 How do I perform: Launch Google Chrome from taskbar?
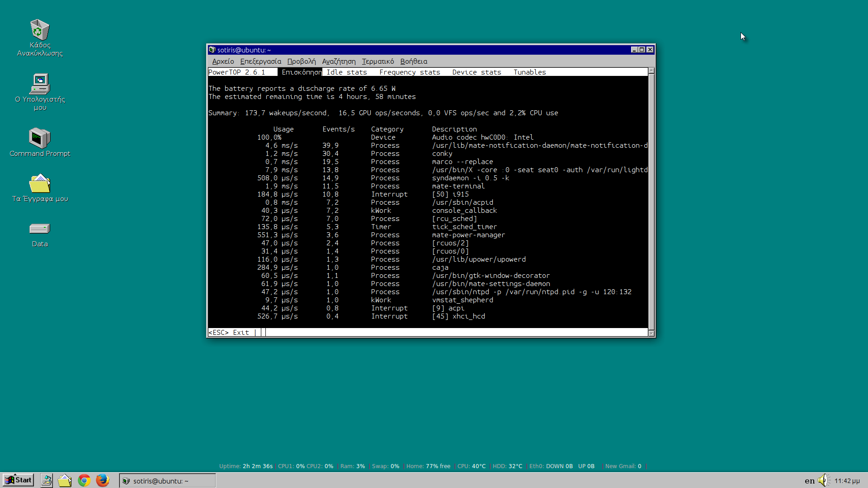(x=84, y=480)
